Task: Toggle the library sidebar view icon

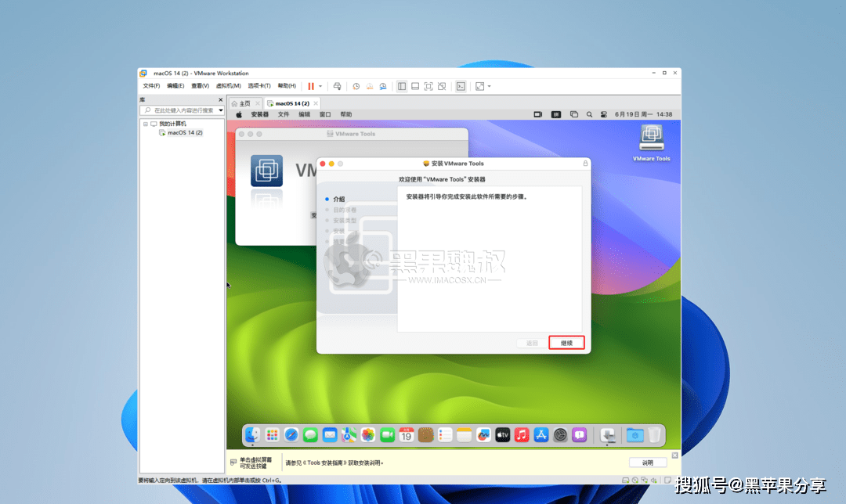Action: (402, 86)
